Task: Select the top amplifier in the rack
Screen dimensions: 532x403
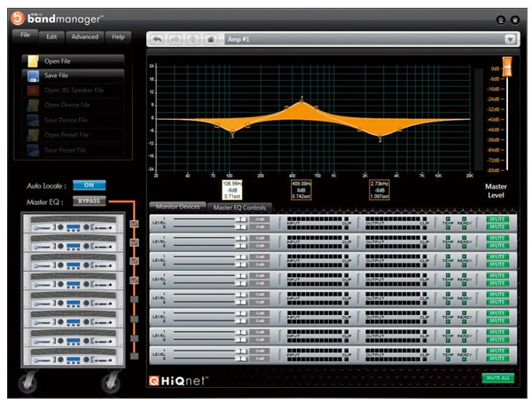Action: tap(74, 223)
